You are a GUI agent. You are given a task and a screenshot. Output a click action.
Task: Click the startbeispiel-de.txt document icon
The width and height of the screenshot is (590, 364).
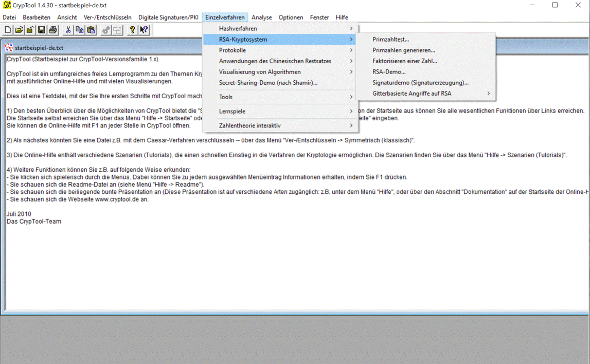tap(9, 48)
